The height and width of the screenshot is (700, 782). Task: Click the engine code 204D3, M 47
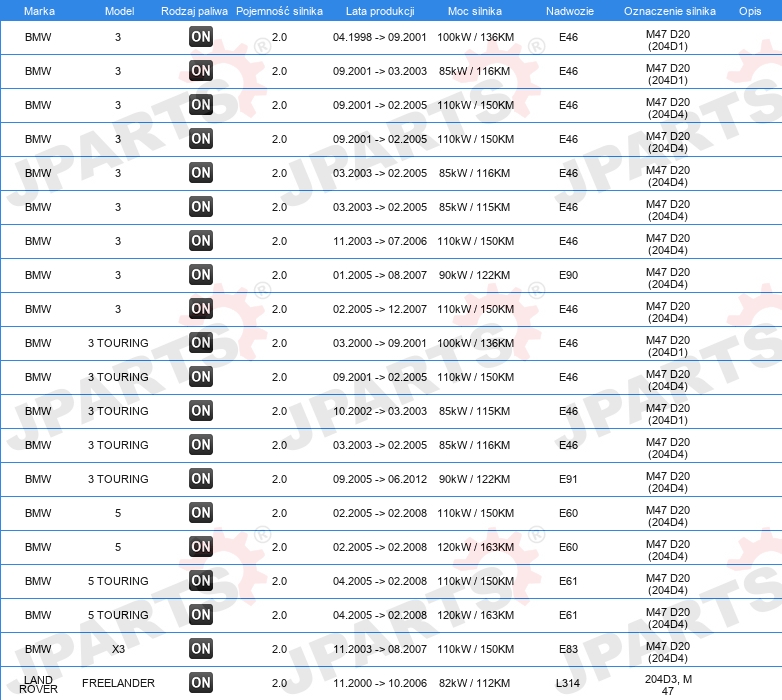[668, 685]
